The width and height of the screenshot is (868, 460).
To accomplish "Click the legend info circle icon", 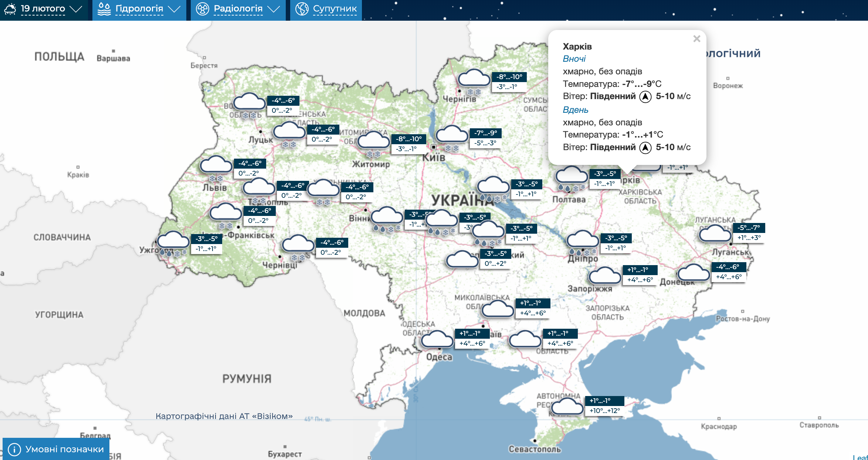I will pos(14,449).
